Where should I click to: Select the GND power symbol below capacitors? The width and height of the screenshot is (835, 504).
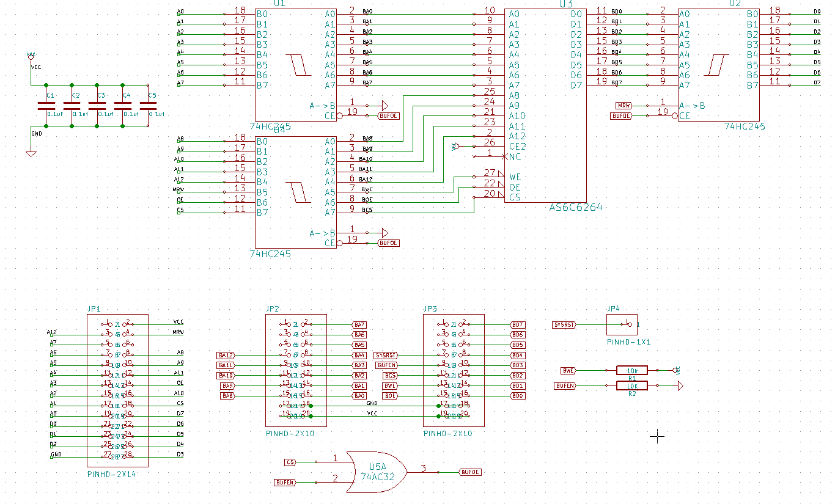coord(31,152)
